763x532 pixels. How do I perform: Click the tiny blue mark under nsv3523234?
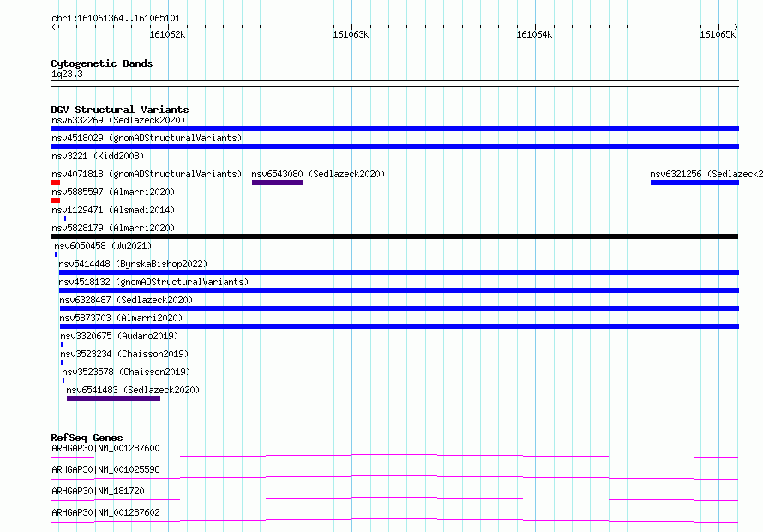62,362
